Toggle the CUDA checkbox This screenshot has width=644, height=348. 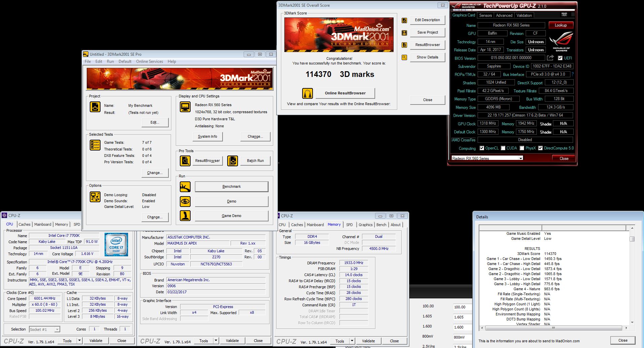503,148
